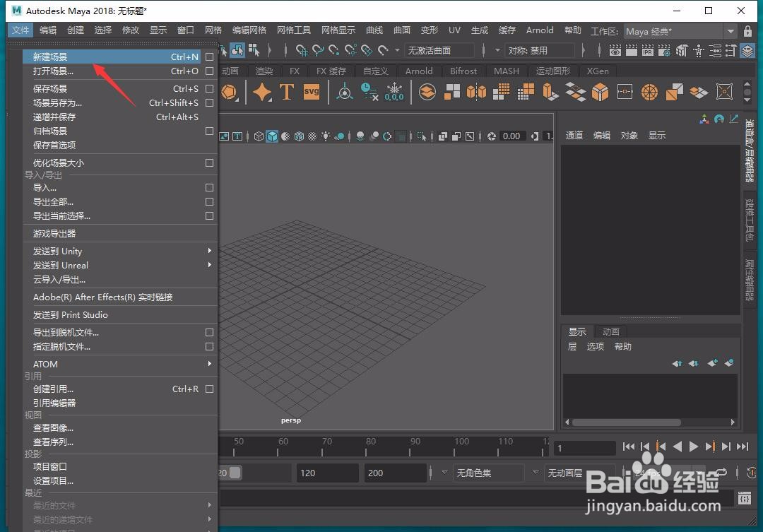Go to start of playback range
763x532 pixels.
click(x=628, y=447)
